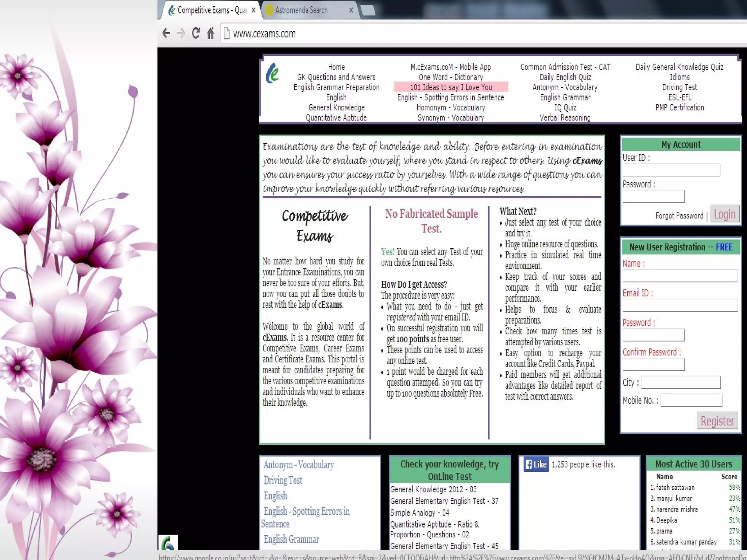Image resolution: width=747 pixels, height=560 pixels.
Task: Click the Login button
Action: 724,214
